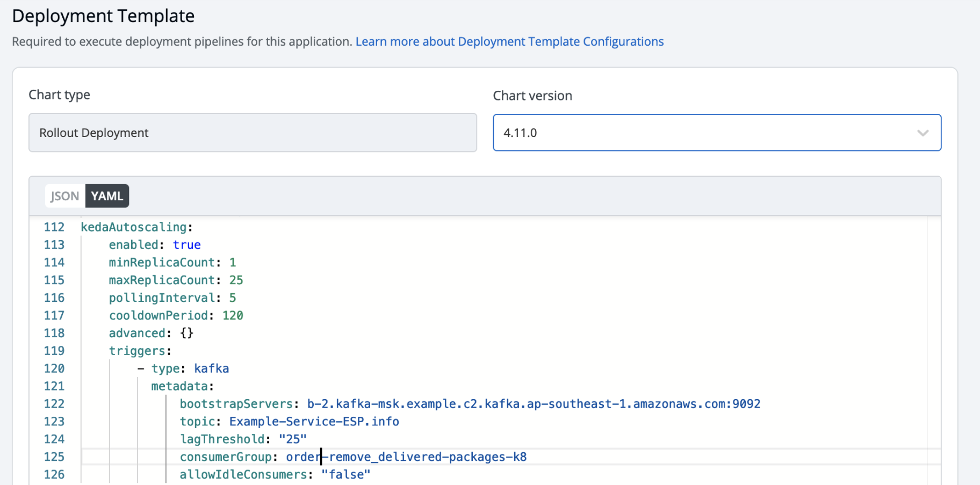Screen dimensions: 980x485
Task: Click the type kafka value
Action: coord(211,369)
